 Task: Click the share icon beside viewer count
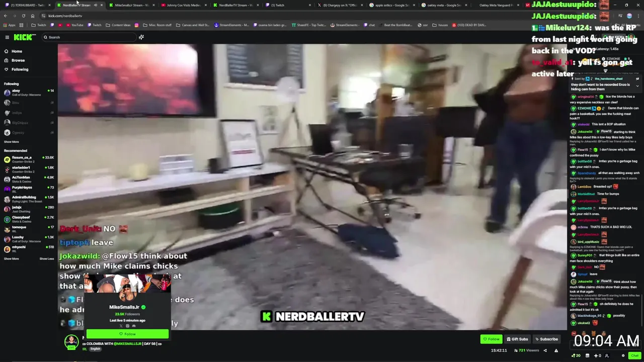click(545, 350)
